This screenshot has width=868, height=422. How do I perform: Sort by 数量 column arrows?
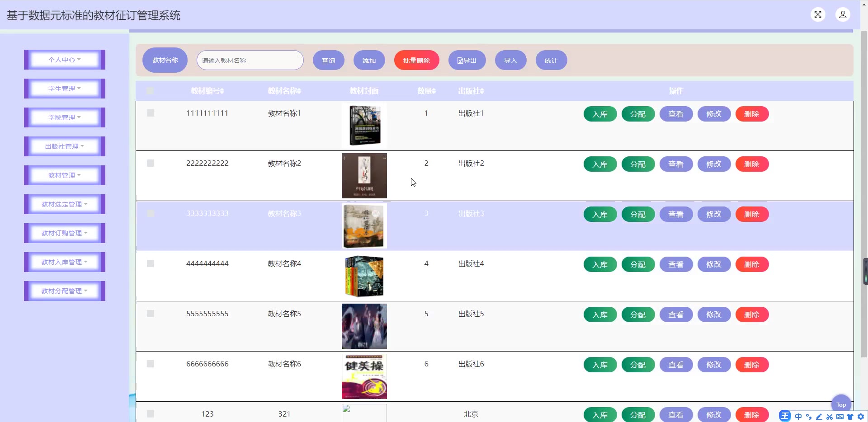(x=434, y=91)
